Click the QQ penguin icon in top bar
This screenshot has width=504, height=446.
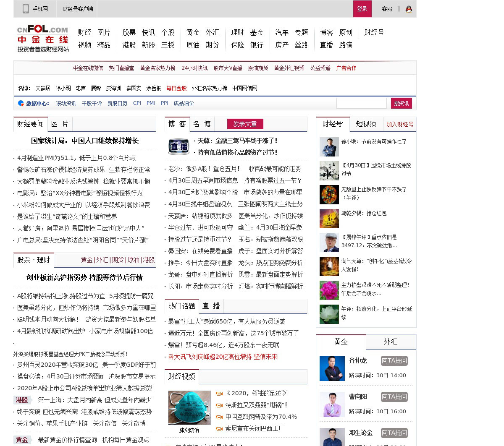[408, 9]
